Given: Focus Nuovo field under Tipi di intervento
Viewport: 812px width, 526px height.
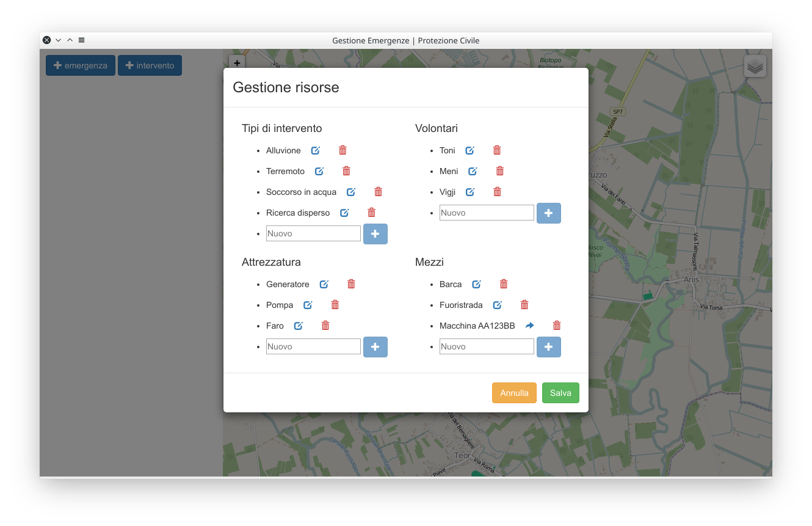Looking at the screenshot, I should coord(313,233).
